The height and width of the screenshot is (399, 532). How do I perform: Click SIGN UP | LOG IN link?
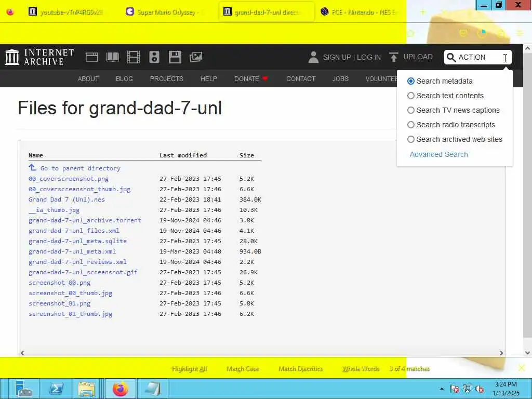click(352, 57)
